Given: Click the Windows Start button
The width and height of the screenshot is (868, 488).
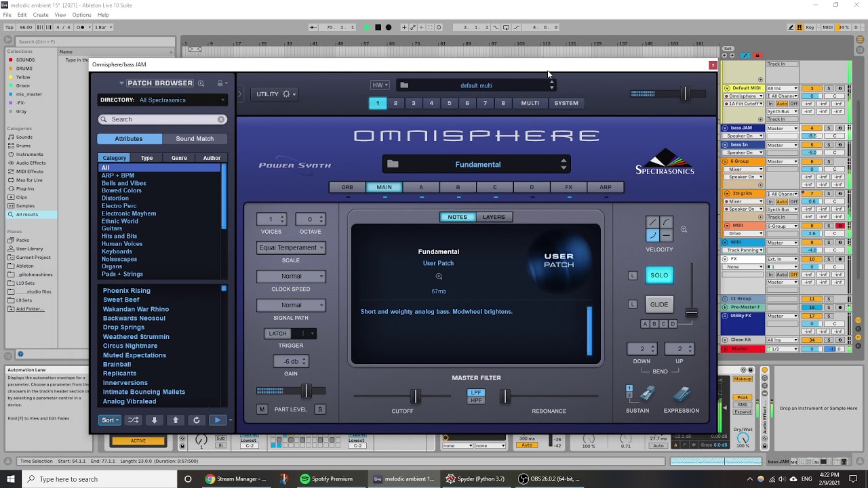Looking at the screenshot, I should 12,479.
